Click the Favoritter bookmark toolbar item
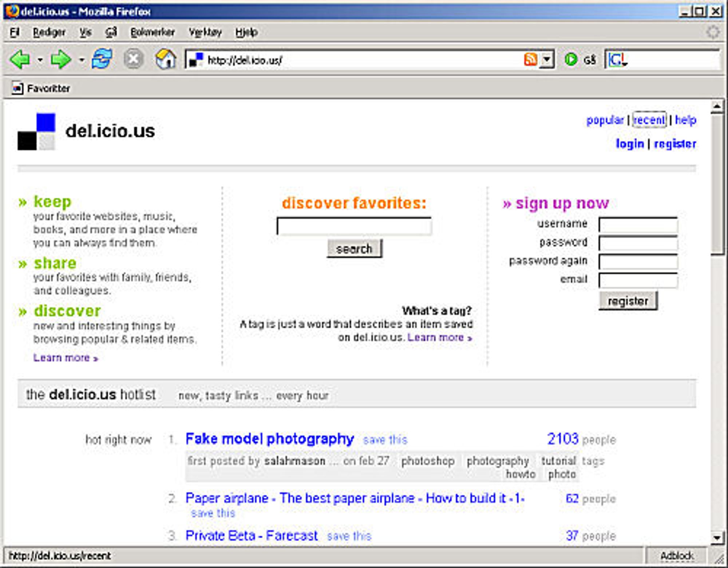This screenshot has height=568, width=728. tap(41, 88)
